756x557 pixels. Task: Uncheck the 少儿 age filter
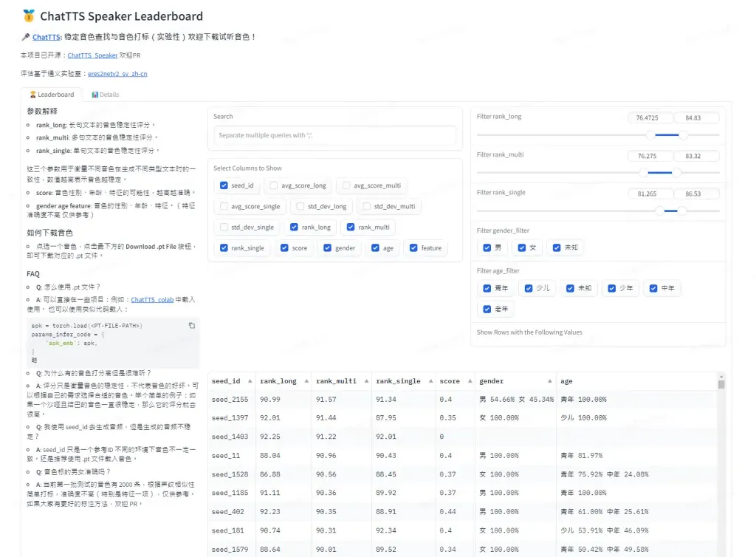pos(529,288)
